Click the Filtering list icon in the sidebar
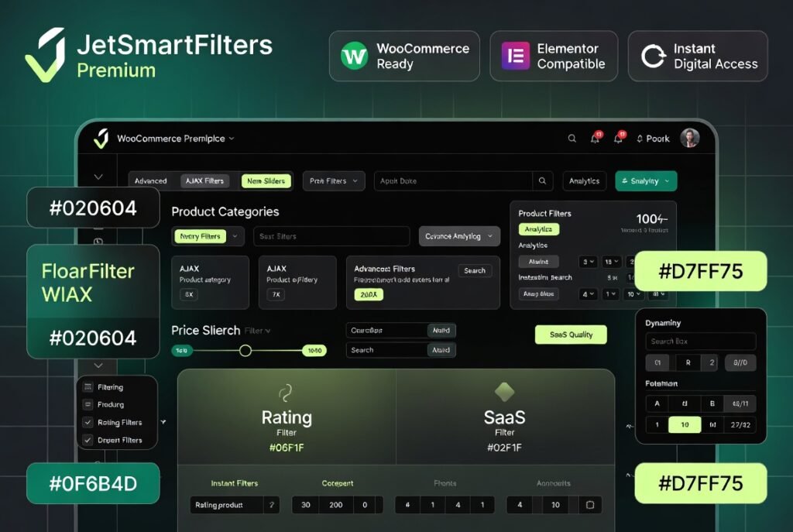The height and width of the screenshot is (532, 793). [88, 387]
